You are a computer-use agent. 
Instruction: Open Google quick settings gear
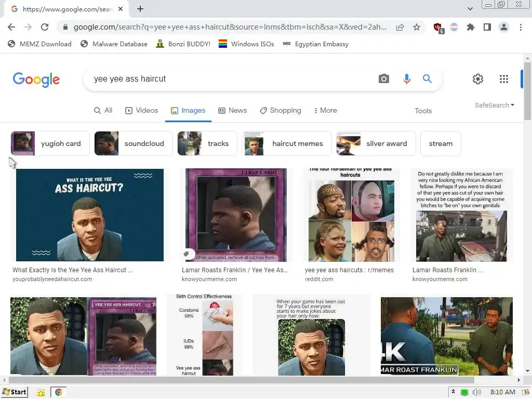478,79
